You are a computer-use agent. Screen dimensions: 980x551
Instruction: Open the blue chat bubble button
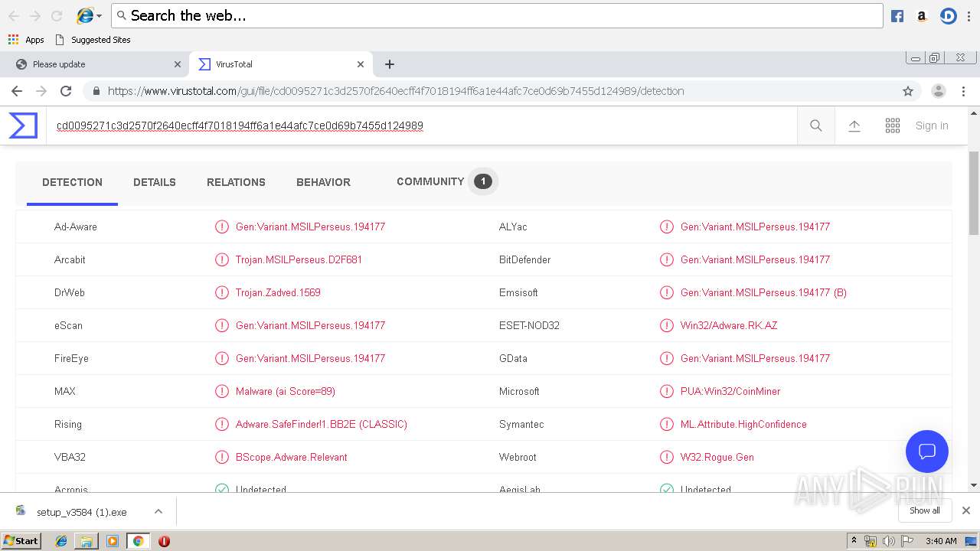(x=927, y=451)
